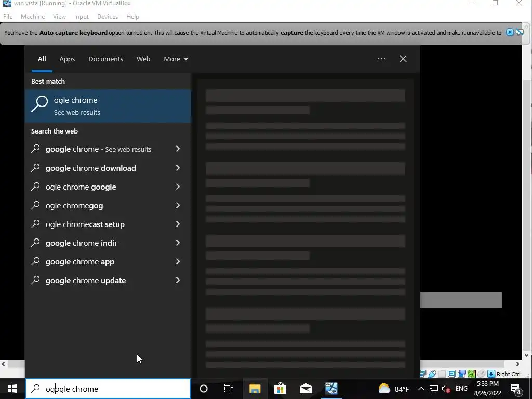Image resolution: width=532 pixels, height=399 pixels.
Task: Open best match 'ogle chrome' web result
Action: (x=108, y=106)
